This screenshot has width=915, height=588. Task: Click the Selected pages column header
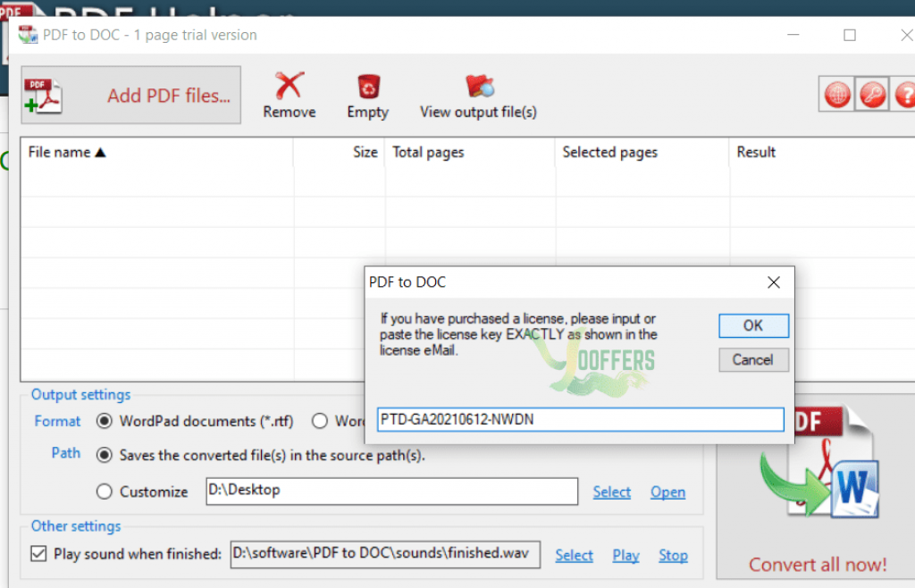pyautogui.click(x=642, y=152)
